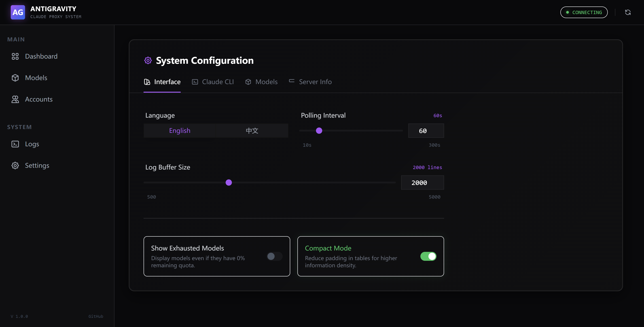Click the Models cube icon in sidebar
Viewport: 644px width, 327px height.
coord(15,78)
